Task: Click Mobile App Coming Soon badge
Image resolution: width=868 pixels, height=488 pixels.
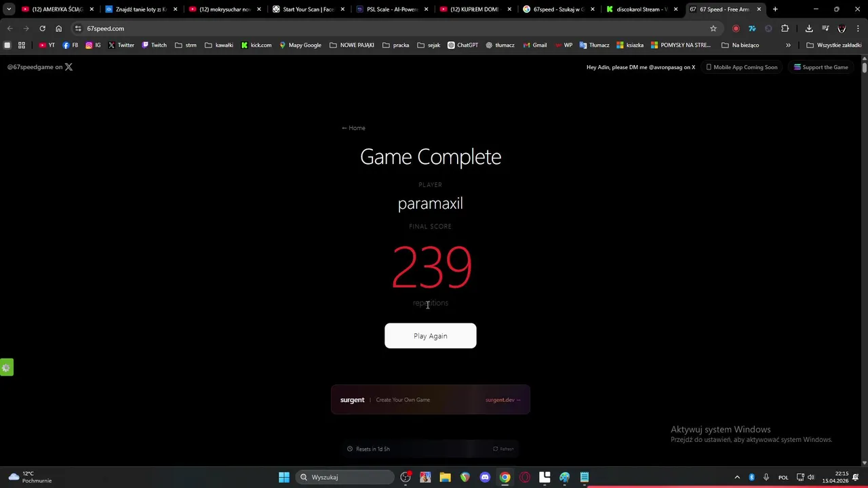Action: point(741,67)
